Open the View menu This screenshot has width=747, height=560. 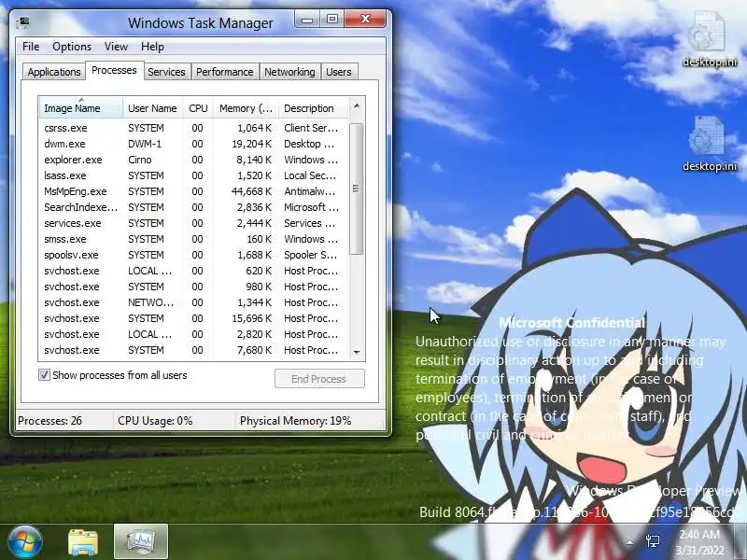(116, 47)
